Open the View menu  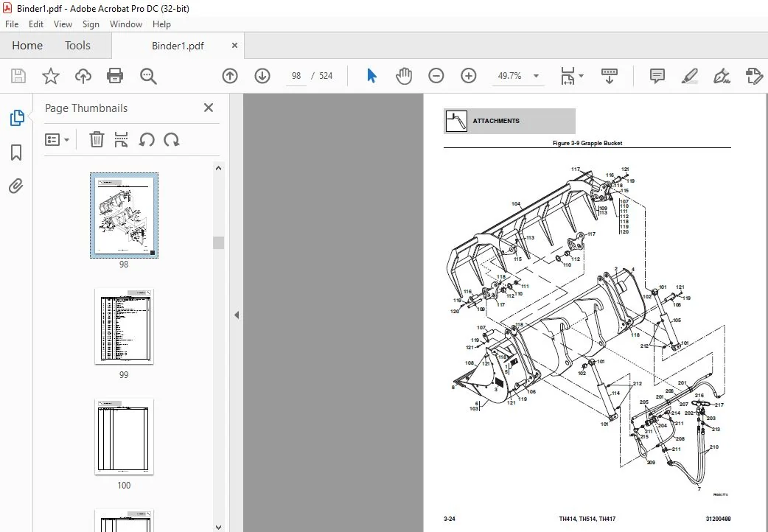[63, 24]
